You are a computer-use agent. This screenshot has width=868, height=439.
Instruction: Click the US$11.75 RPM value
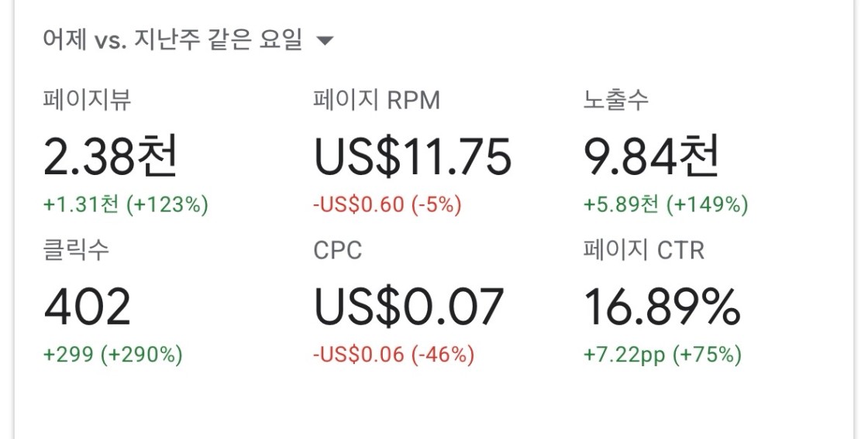coord(412,157)
